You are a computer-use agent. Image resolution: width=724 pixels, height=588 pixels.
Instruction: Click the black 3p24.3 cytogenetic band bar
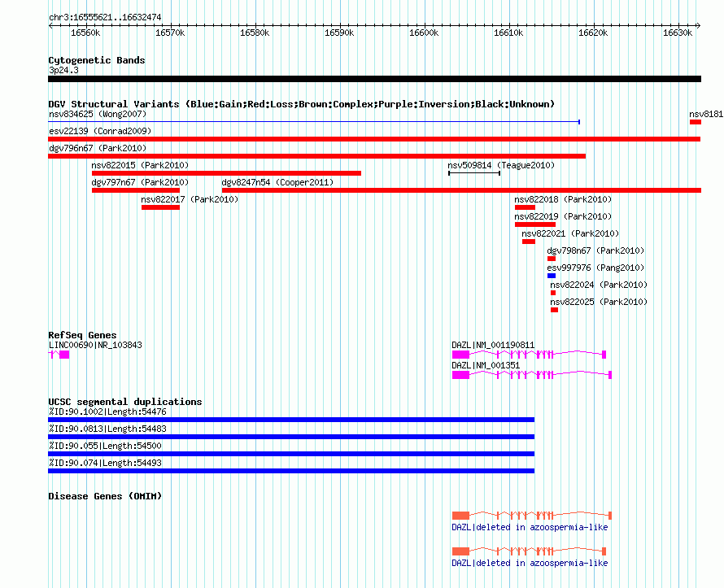coord(374,79)
